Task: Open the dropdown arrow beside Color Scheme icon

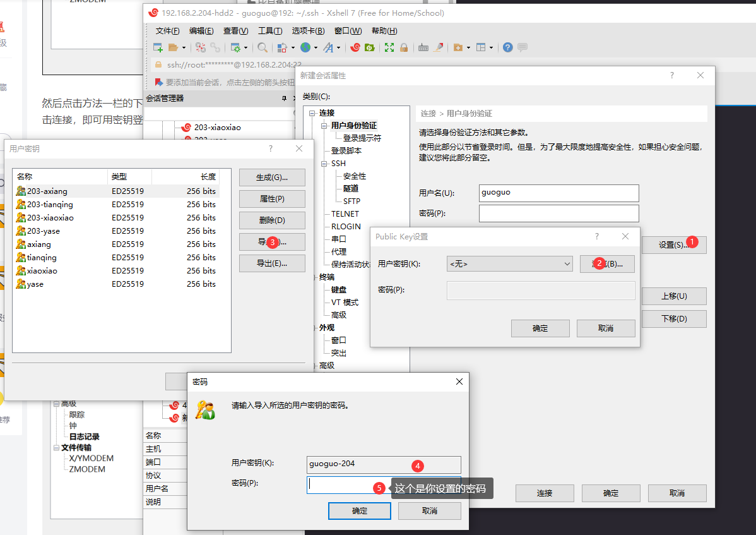Action: [x=293, y=48]
